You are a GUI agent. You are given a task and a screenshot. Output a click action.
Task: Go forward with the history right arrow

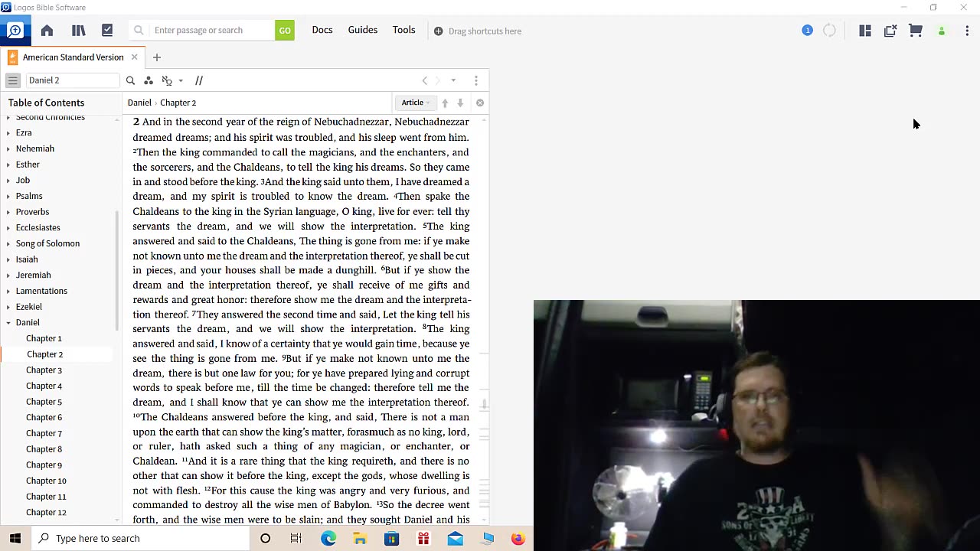(x=438, y=80)
